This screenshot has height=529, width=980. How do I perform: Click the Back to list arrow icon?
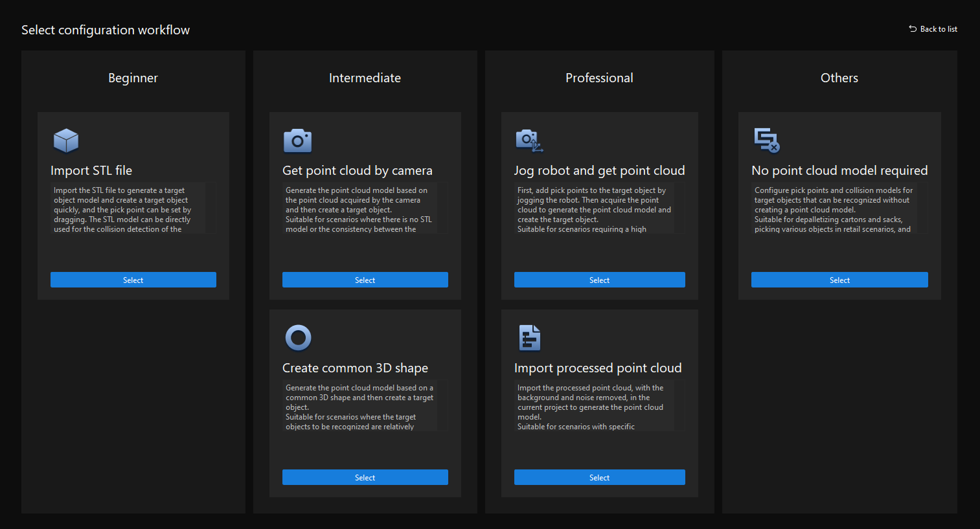tap(913, 29)
